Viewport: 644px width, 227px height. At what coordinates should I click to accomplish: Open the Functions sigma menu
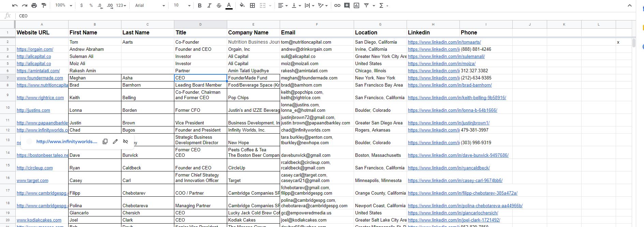[383, 5]
